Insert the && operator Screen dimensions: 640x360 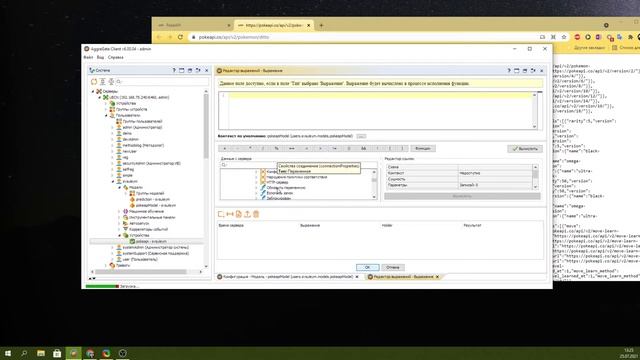pos(363,149)
